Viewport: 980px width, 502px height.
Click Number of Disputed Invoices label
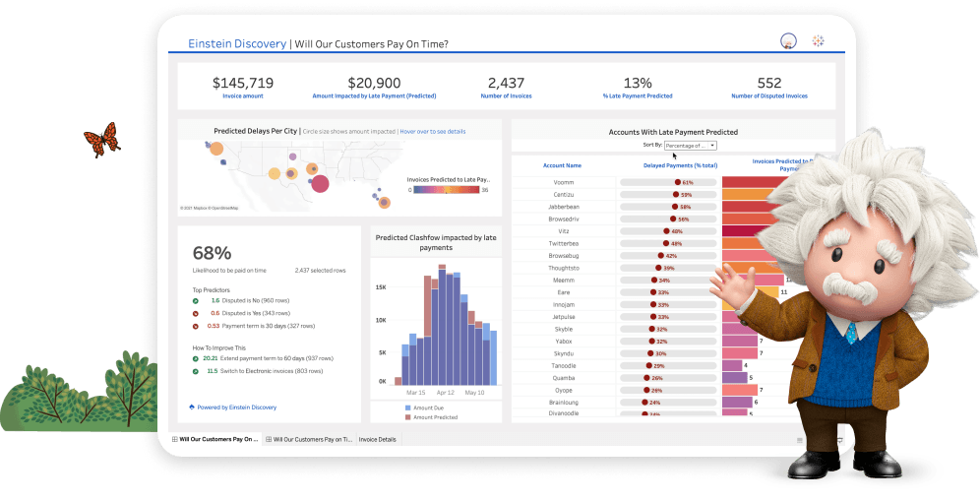coord(769,96)
